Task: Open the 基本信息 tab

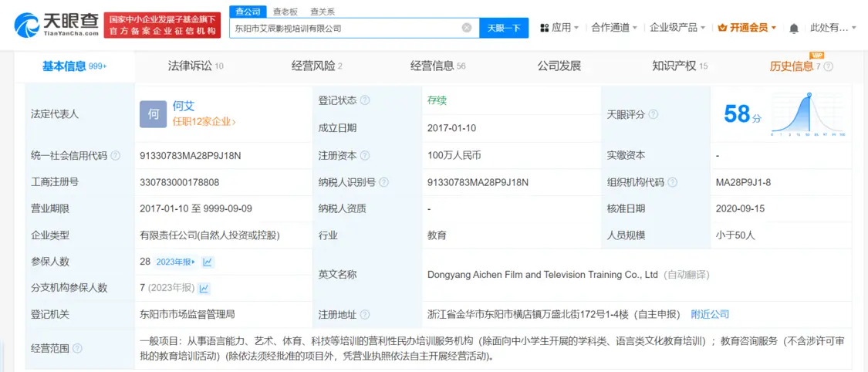Action: click(74, 66)
